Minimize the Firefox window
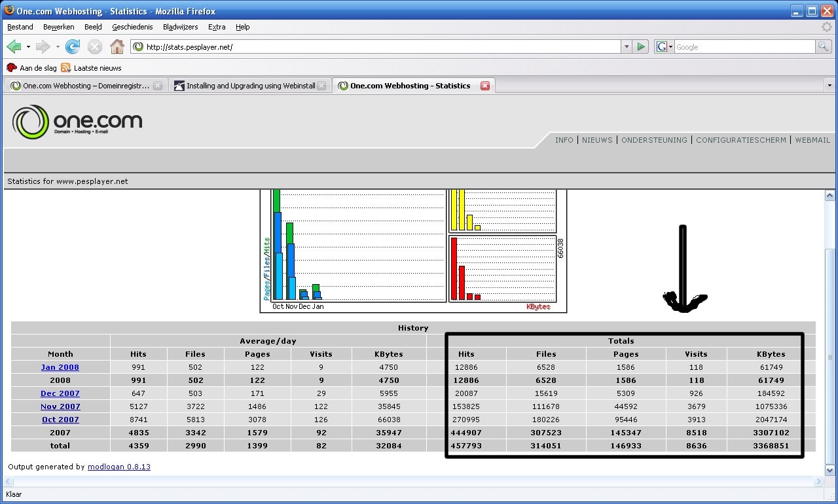Image resolution: width=838 pixels, height=504 pixels. tap(796, 10)
